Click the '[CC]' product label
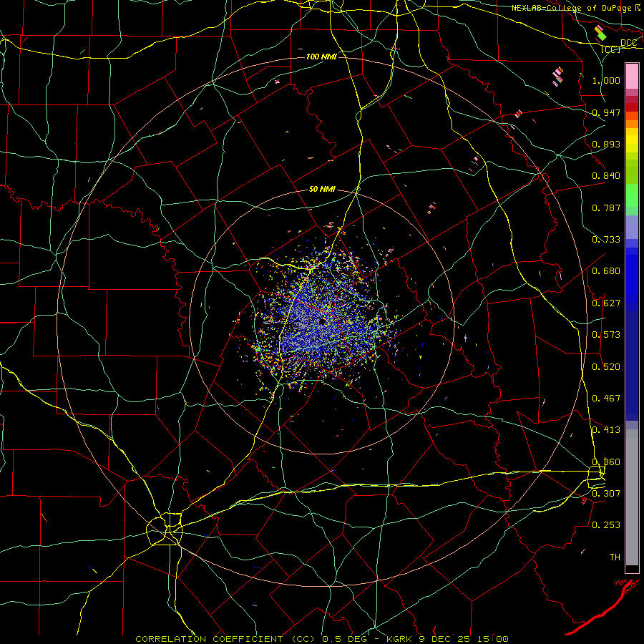Screen dimensions: 644x644 click(x=611, y=49)
